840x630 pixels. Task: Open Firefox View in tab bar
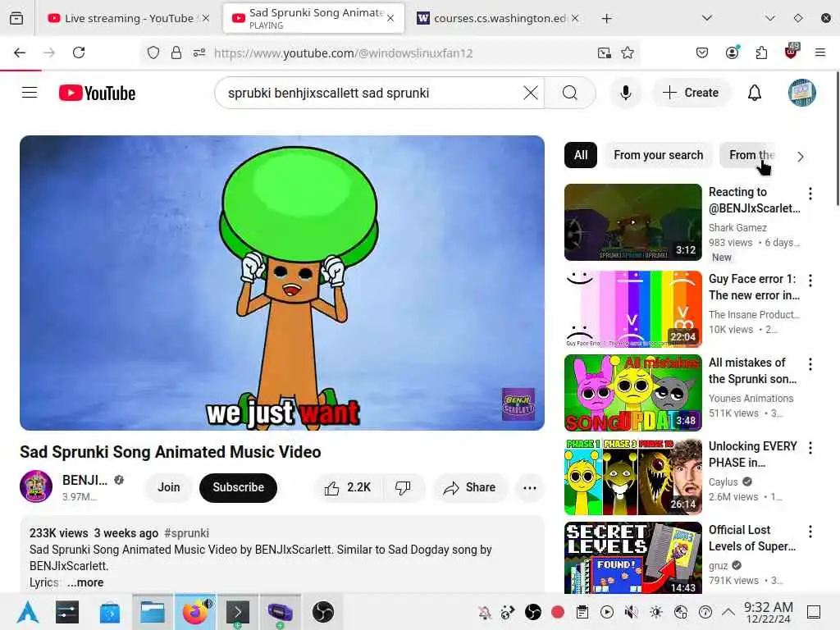16,19
